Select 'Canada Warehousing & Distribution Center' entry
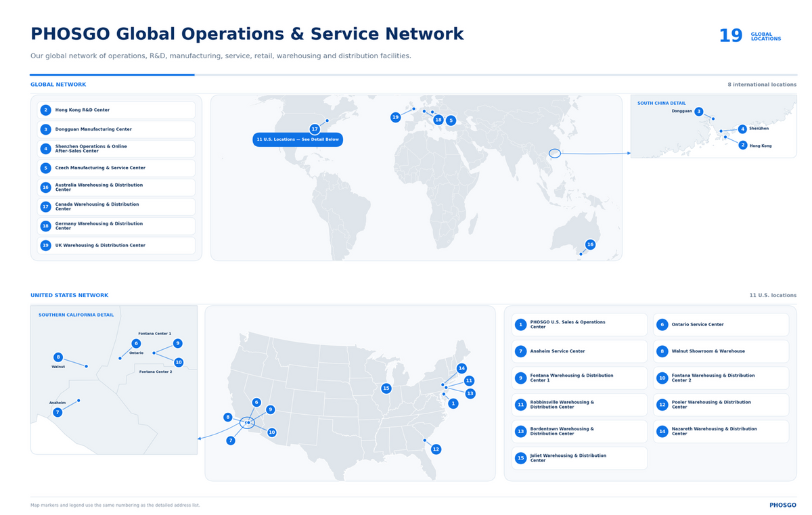Screen dimensions: 812x515 click(x=116, y=207)
